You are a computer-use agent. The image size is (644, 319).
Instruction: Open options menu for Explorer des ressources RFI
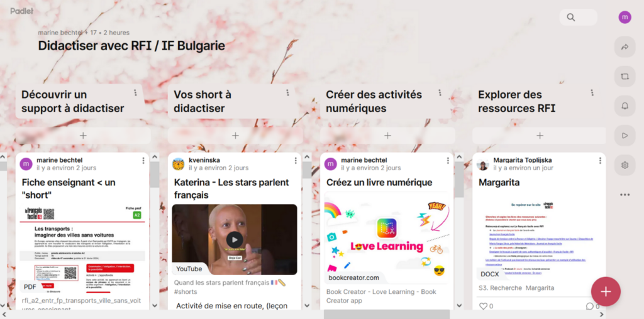pos(592,93)
